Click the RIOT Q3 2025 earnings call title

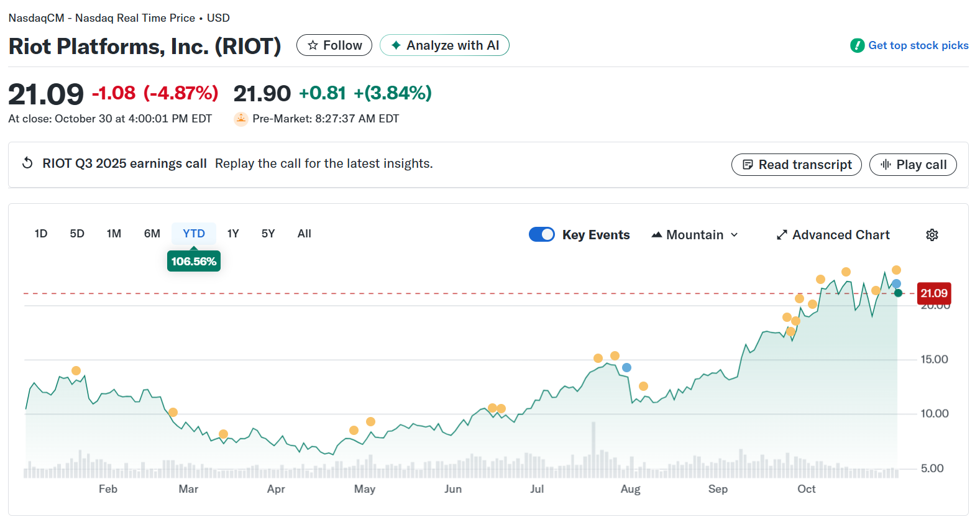pos(124,163)
